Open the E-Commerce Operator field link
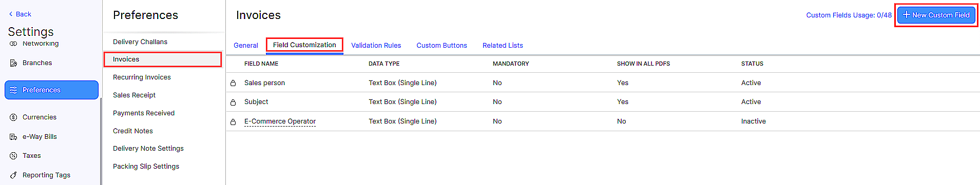980x185 pixels. (x=280, y=121)
